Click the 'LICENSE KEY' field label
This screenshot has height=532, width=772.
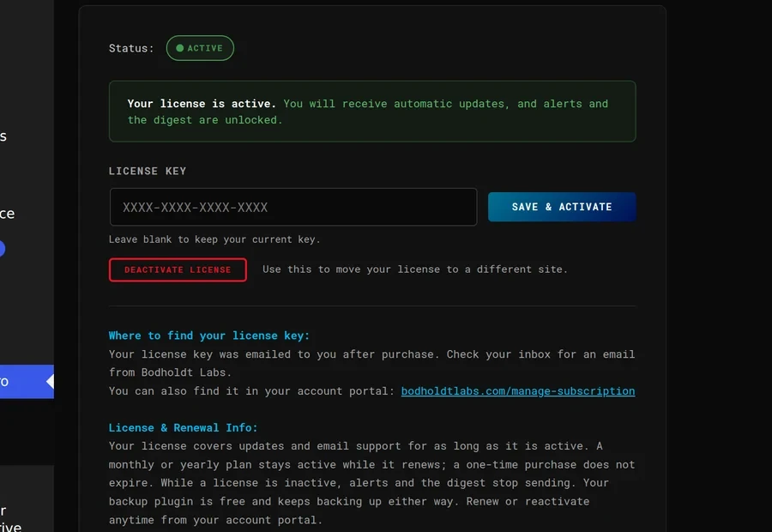[148, 171]
